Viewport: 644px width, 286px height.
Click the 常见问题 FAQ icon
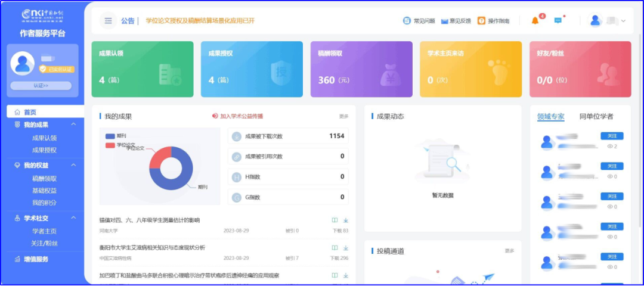click(x=407, y=21)
